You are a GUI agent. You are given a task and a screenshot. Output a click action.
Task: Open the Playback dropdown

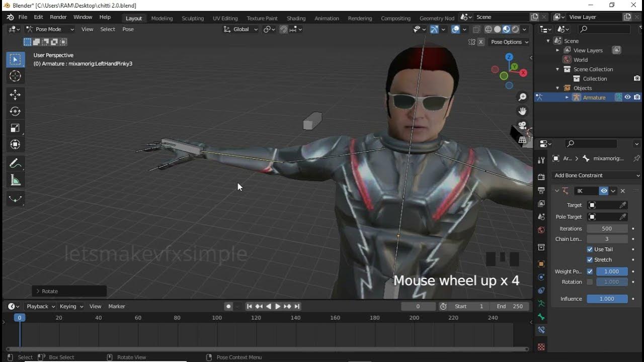coord(40,306)
